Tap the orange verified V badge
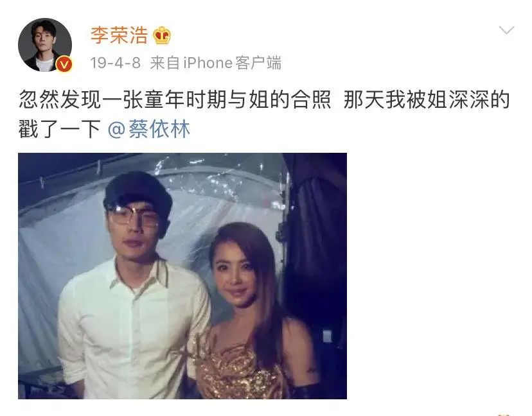Image resolution: width=532 pixels, height=416 pixels. coord(64,64)
